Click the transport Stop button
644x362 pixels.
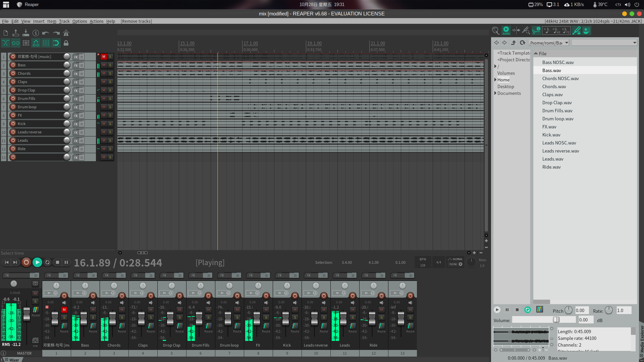(57, 262)
